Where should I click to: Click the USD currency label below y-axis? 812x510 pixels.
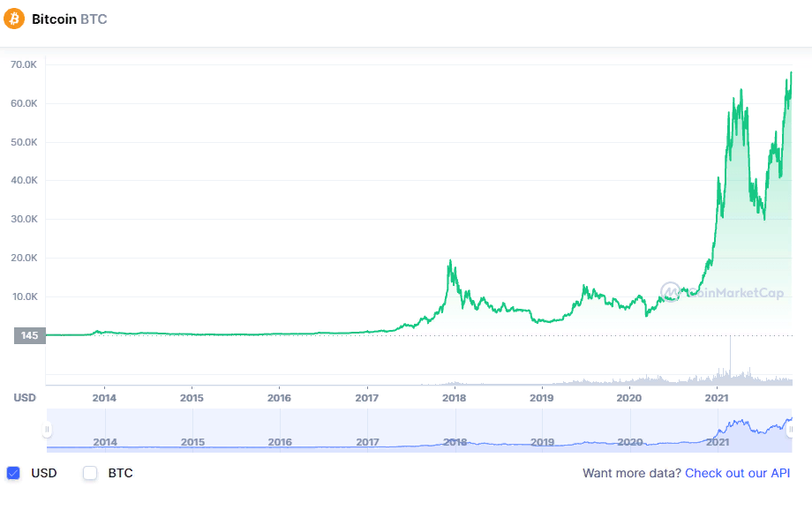coord(25,398)
